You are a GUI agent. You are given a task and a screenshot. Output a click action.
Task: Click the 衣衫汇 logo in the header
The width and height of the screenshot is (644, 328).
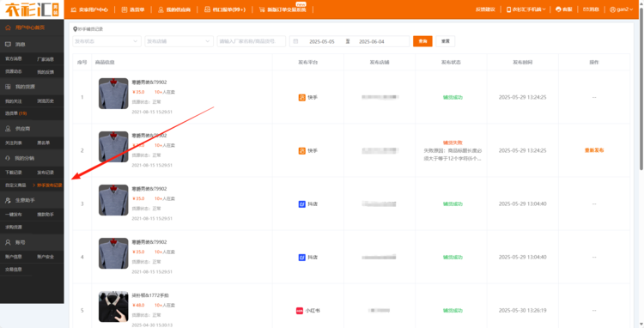(x=32, y=9)
